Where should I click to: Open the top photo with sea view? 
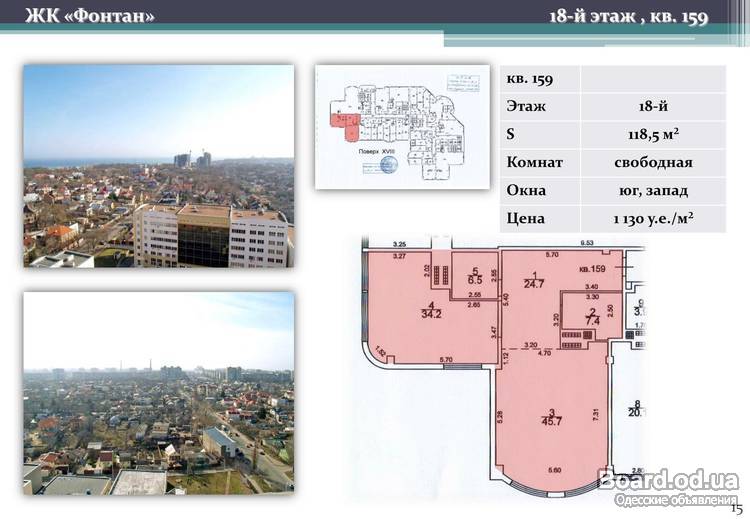click(159, 166)
